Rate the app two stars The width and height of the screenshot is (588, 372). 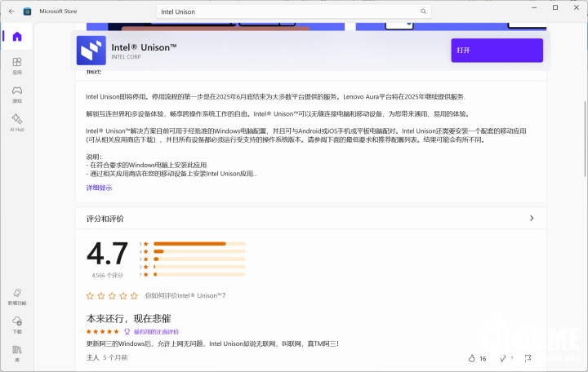point(101,296)
